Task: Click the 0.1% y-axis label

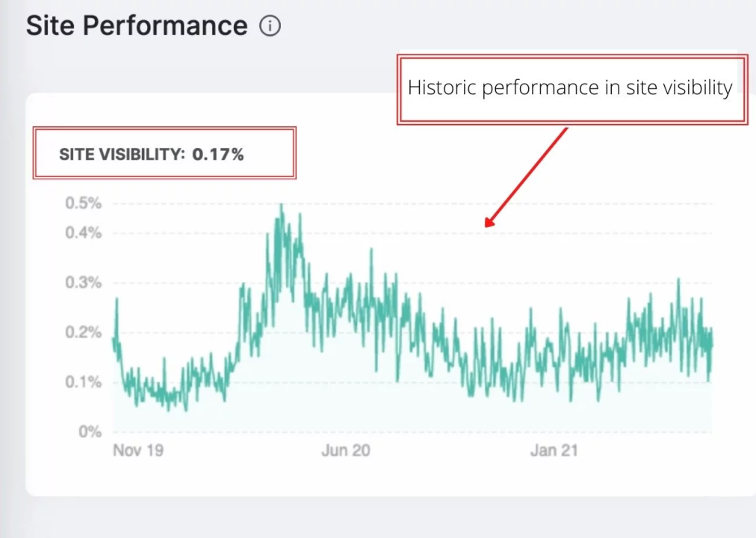Action: pyautogui.click(x=84, y=382)
